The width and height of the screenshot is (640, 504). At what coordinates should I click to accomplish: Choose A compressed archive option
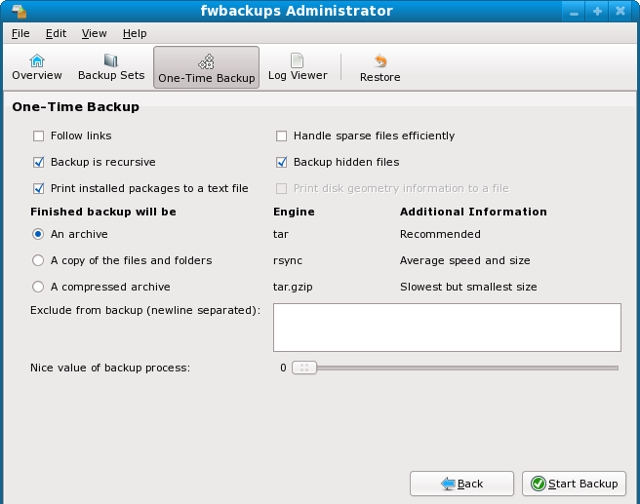tap(38, 287)
